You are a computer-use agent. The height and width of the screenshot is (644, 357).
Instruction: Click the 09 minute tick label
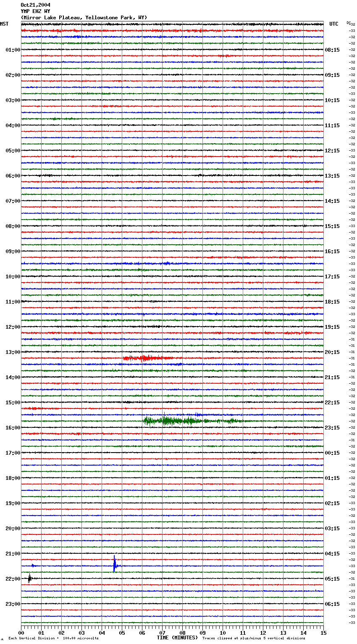[x=203, y=633]
